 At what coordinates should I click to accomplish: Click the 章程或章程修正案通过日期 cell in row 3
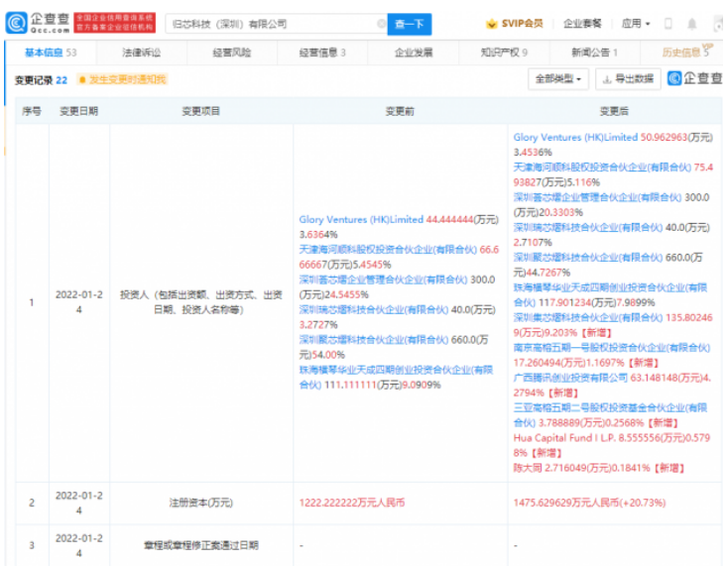pos(201,545)
